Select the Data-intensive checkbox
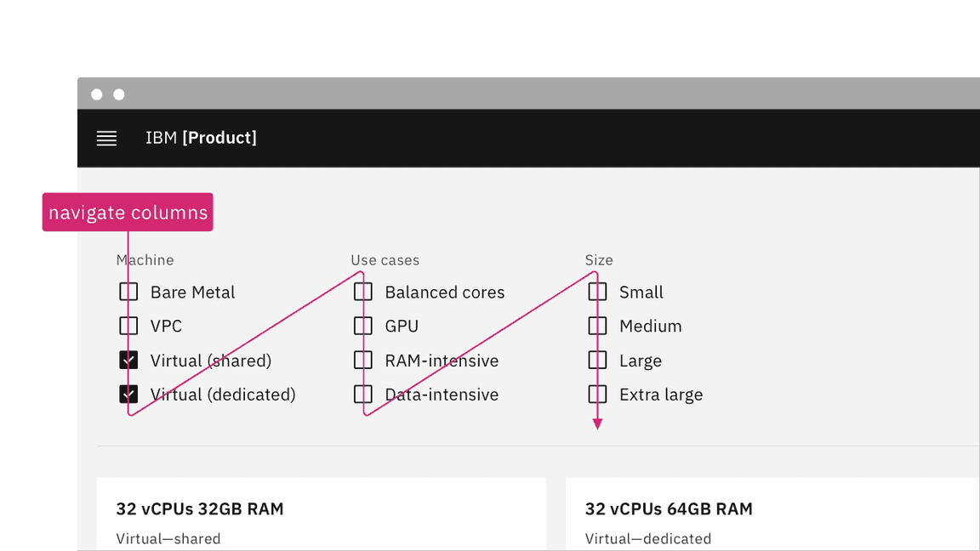This screenshot has width=980, height=551. point(362,394)
